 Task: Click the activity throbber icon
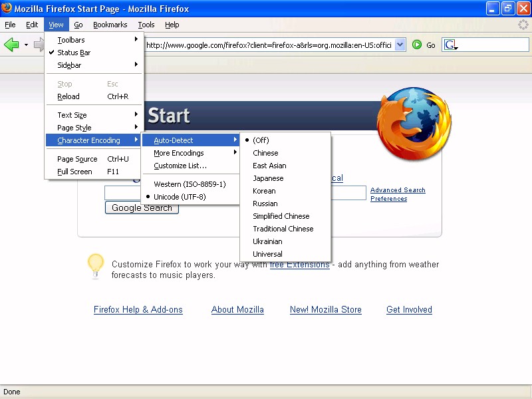tap(523, 25)
